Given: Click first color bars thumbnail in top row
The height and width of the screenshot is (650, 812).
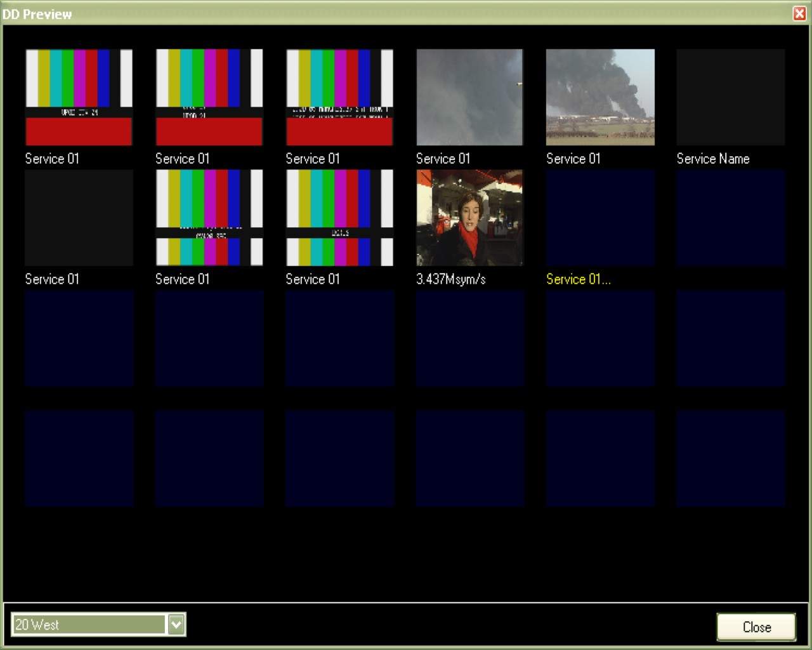Looking at the screenshot, I should 79,97.
